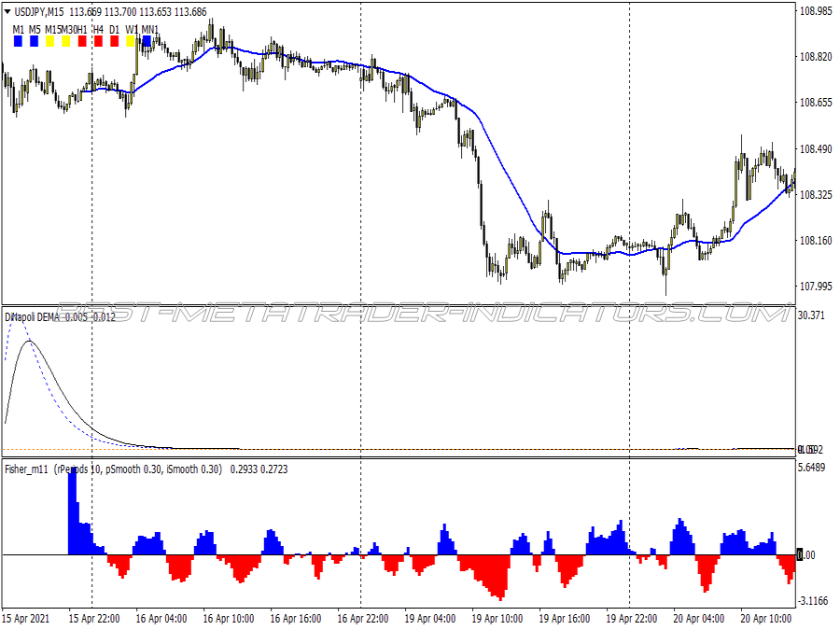The width and height of the screenshot is (840, 630).
Task: Click the -3.1166 Fisher scale value
Action: click(x=813, y=601)
